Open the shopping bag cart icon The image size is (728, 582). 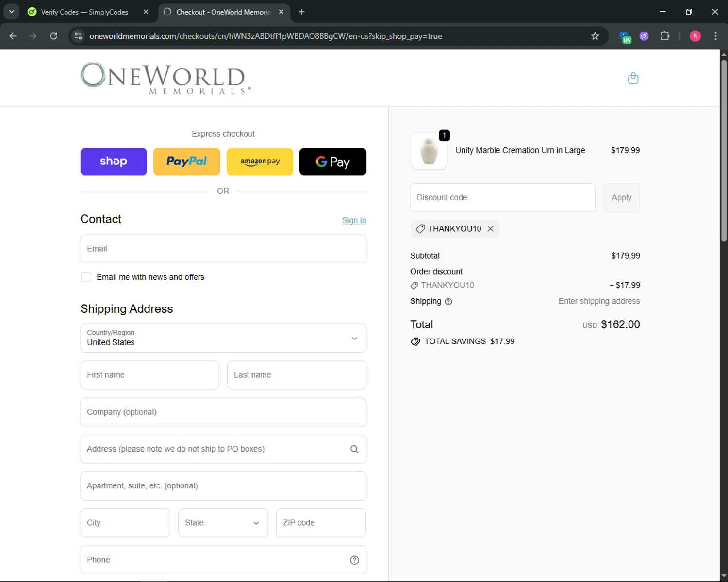pos(633,78)
